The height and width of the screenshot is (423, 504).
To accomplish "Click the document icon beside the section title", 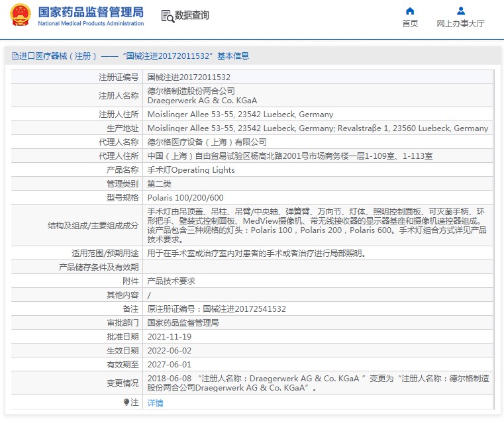I will [15, 56].
